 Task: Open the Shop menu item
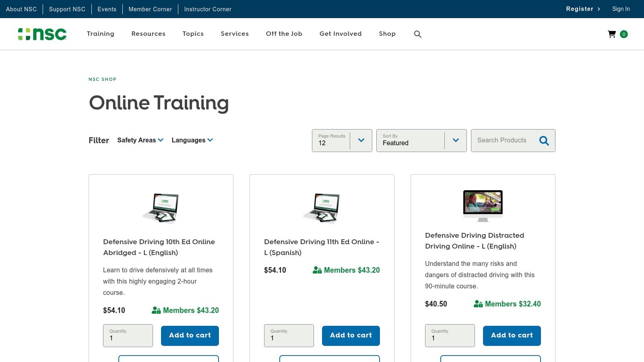pos(387,34)
